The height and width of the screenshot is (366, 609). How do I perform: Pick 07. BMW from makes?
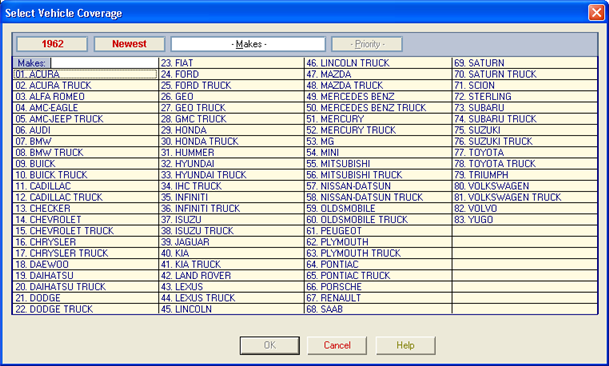[x=85, y=141]
